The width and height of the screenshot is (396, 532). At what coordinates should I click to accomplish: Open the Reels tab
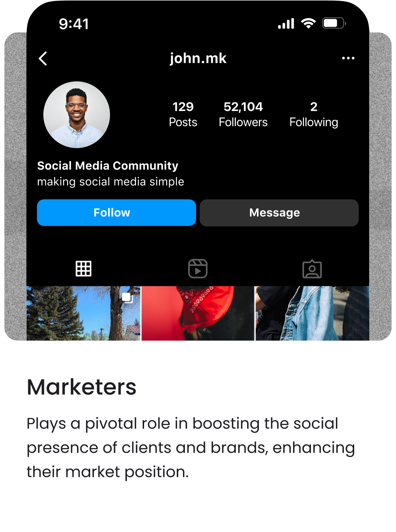click(x=198, y=269)
